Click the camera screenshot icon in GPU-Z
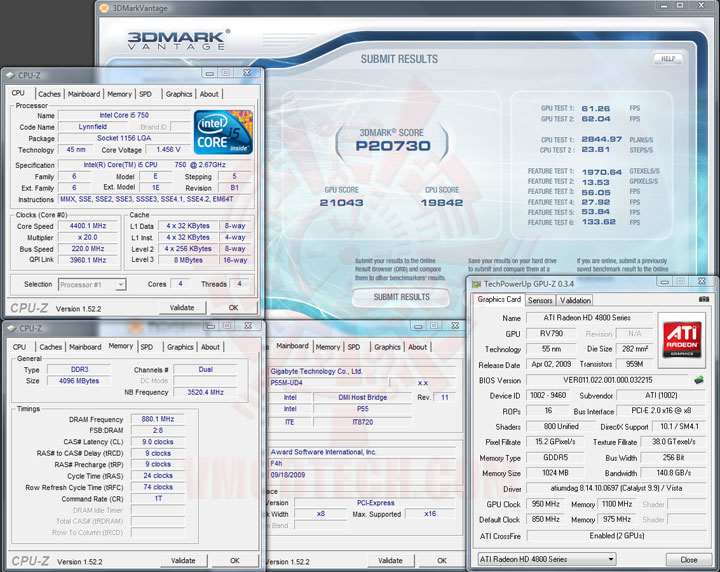The width and height of the screenshot is (720, 572). [x=703, y=299]
